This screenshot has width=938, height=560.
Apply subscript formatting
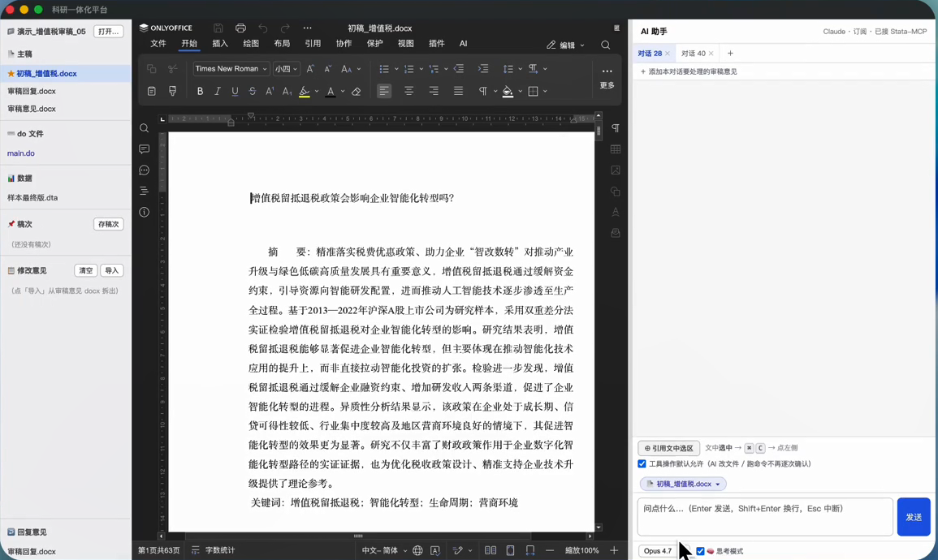[x=287, y=92]
